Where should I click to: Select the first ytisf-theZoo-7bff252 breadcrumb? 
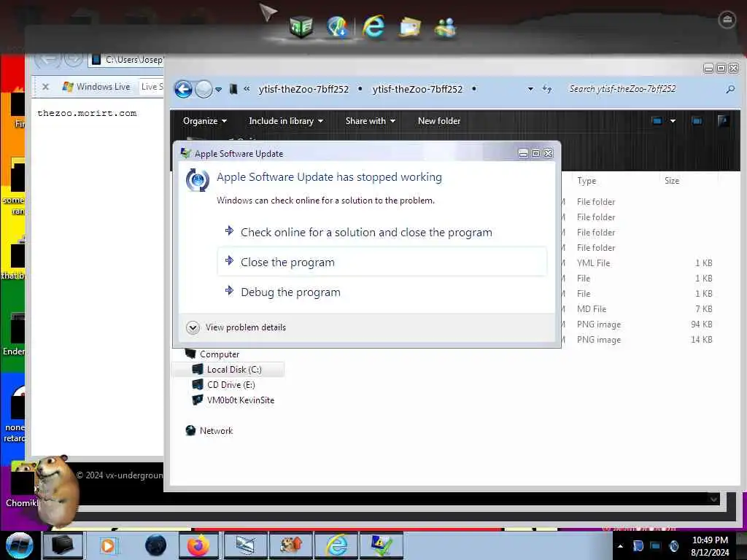tap(303, 89)
